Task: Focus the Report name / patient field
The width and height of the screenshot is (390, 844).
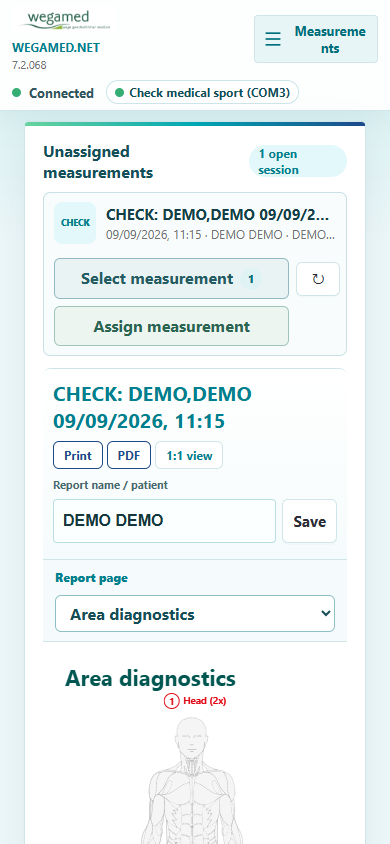Action: coord(164,521)
